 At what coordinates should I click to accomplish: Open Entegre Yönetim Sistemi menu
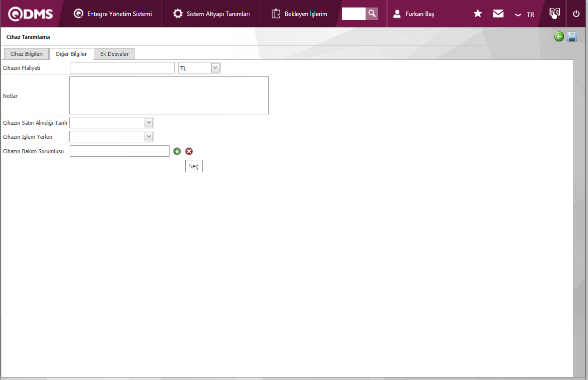(113, 14)
